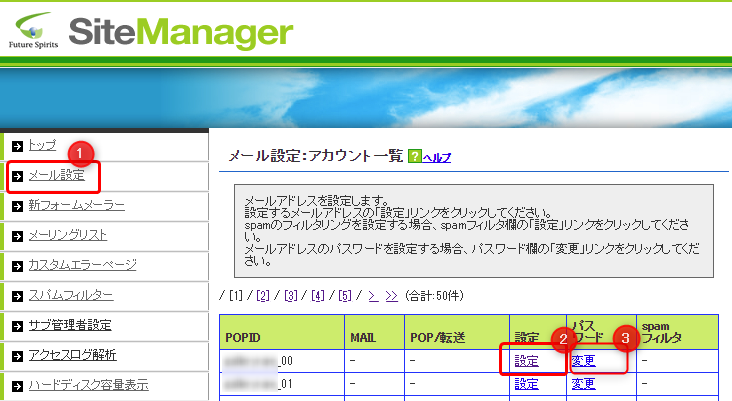Click the arrow icon beside カスタムエラーページ
The width and height of the screenshot is (732, 401).
[17, 266]
